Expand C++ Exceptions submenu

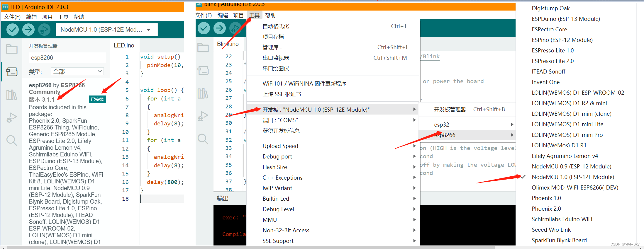pyautogui.click(x=333, y=178)
